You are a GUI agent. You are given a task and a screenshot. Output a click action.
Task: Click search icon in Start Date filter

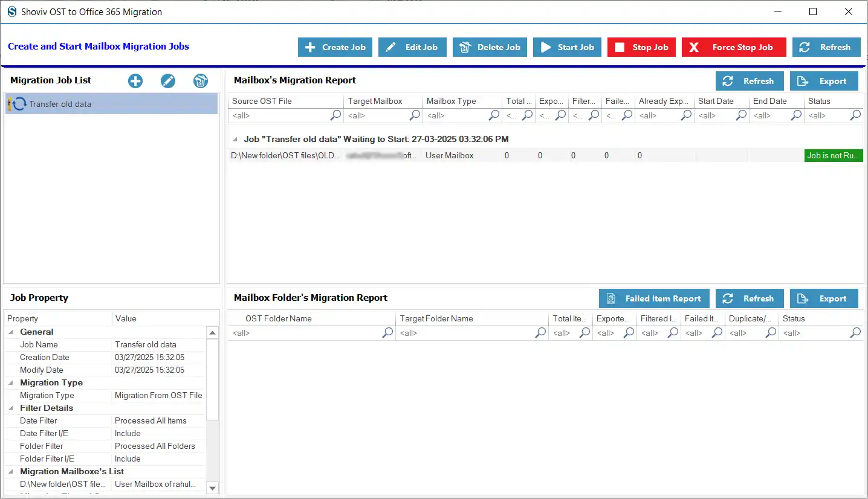[741, 115]
